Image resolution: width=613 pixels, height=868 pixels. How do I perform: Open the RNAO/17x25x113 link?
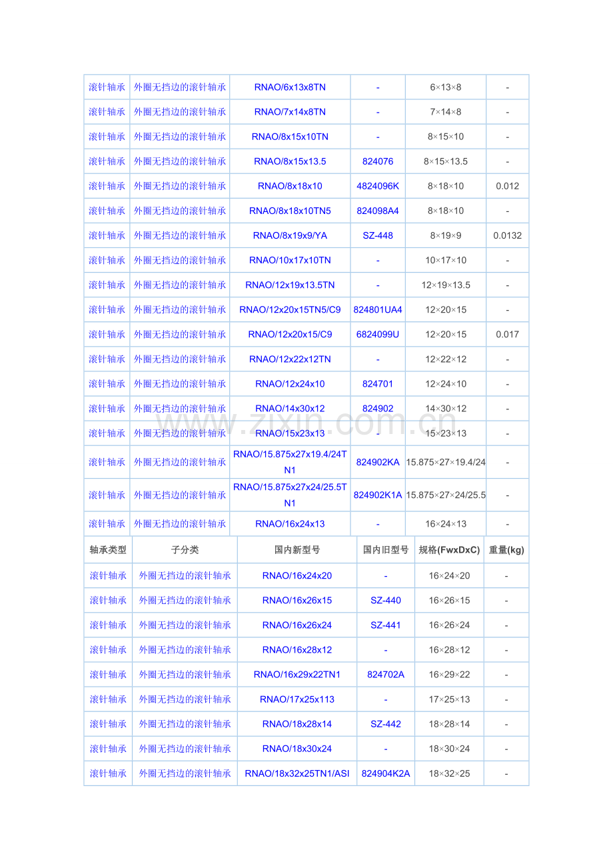297,699
